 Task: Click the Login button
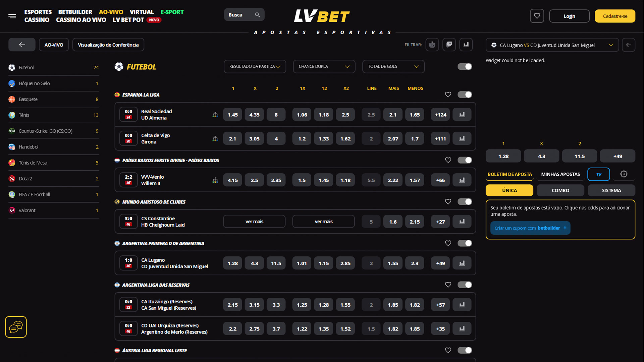point(569,16)
